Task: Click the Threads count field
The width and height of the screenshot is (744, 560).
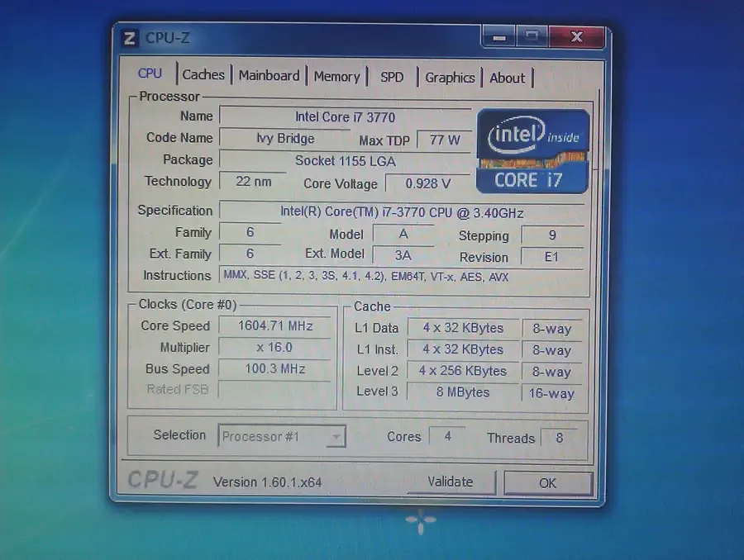Action: point(560,438)
